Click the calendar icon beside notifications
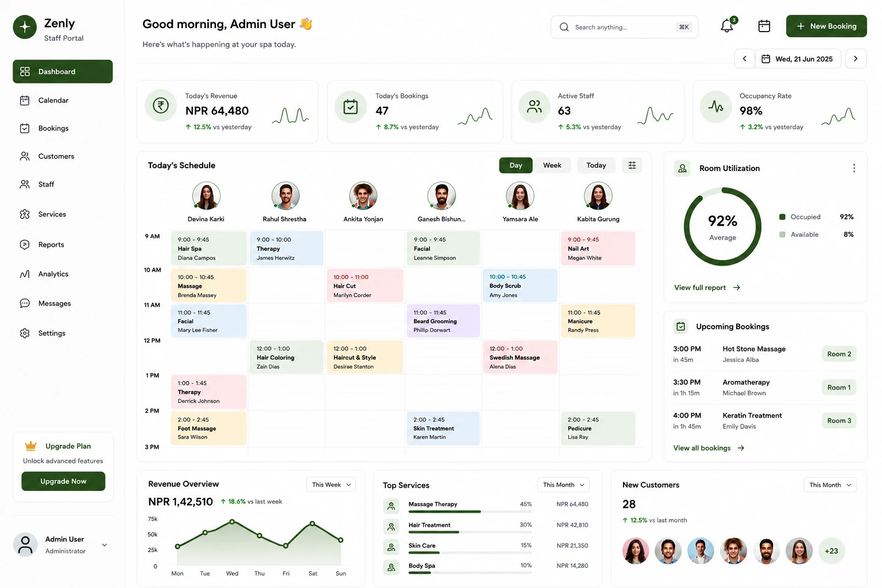Image resolution: width=882 pixels, height=588 pixels. [x=764, y=26]
